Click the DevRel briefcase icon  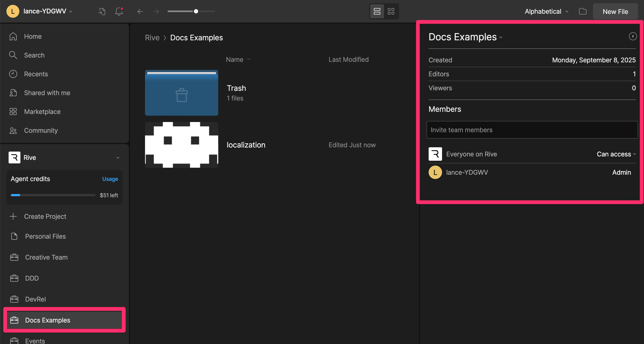[14, 299]
